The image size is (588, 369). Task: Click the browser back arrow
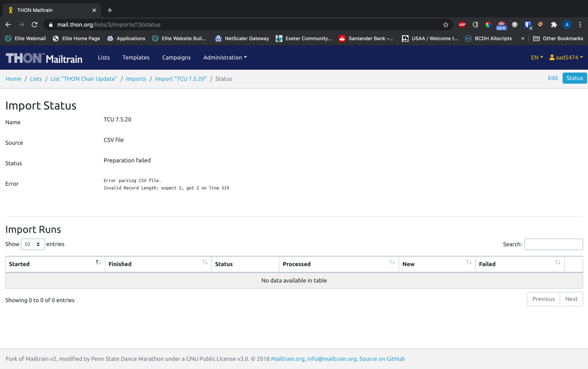click(8, 25)
